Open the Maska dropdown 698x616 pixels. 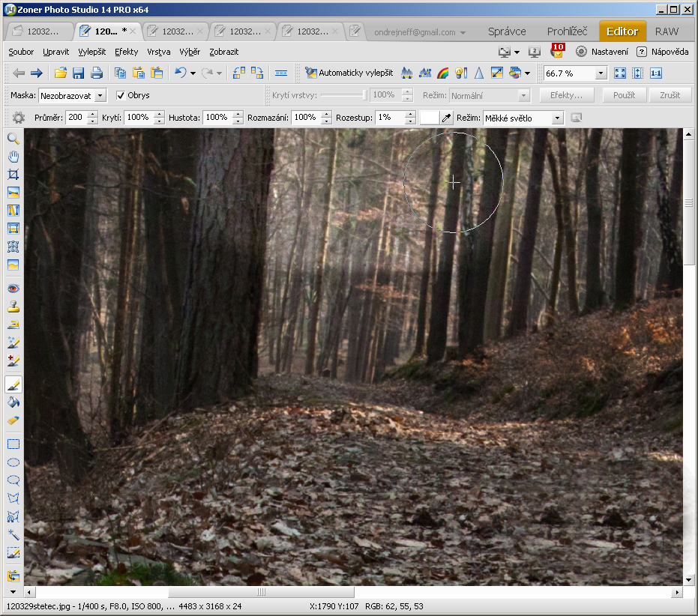click(x=73, y=96)
